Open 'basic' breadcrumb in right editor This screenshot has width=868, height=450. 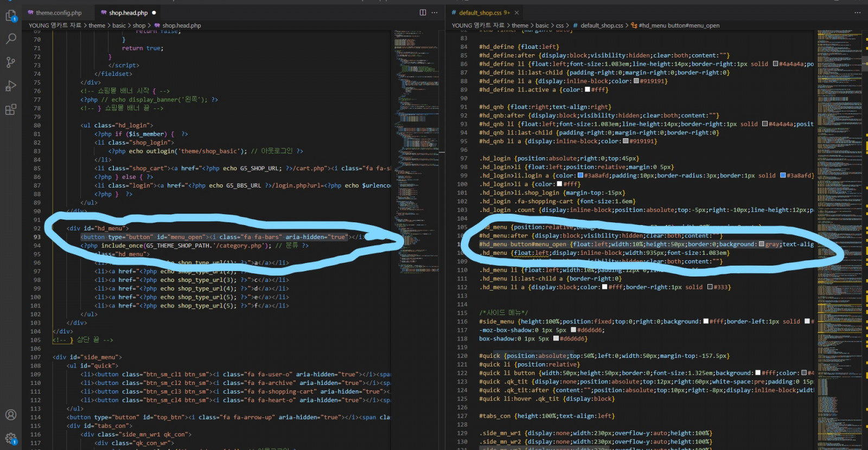[542, 25]
